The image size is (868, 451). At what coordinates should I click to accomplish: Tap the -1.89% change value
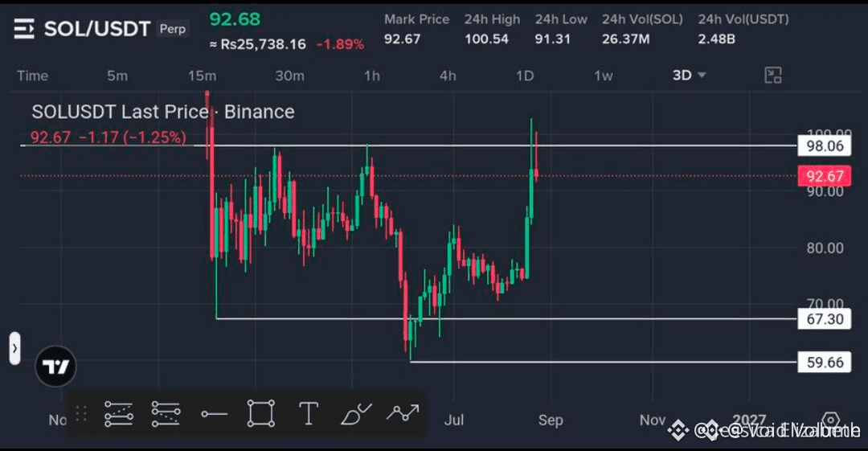pyautogui.click(x=341, y=44)
